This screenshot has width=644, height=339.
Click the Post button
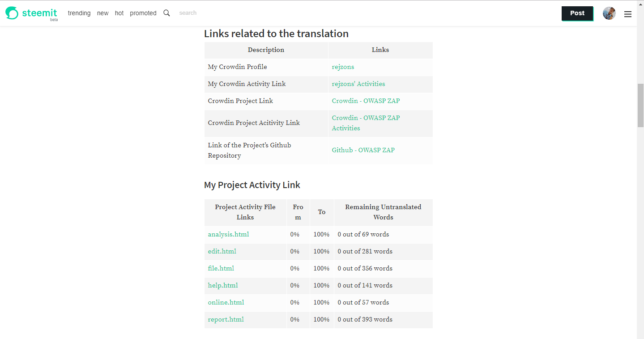click(x=577, y=13)
